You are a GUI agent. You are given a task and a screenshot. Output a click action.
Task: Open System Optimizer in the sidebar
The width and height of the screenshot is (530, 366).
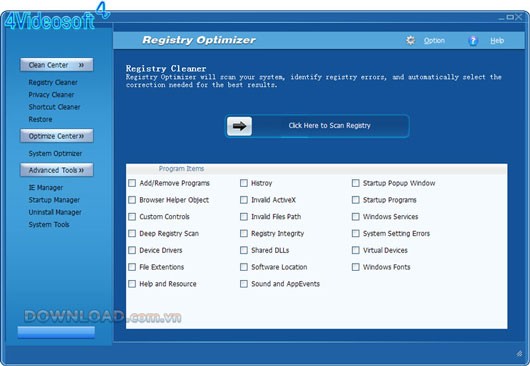pyautogui.click(x=55, y=153)
